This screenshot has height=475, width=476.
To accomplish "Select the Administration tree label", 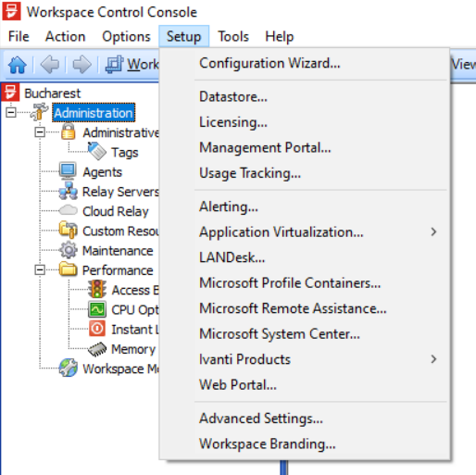I will [x=94, y=113].
